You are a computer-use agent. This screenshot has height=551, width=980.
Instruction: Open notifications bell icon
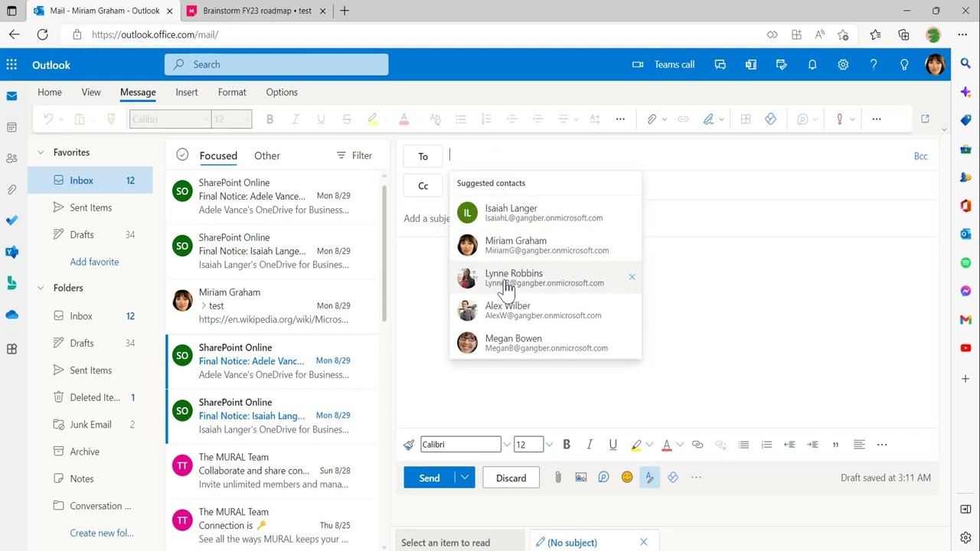812,65
